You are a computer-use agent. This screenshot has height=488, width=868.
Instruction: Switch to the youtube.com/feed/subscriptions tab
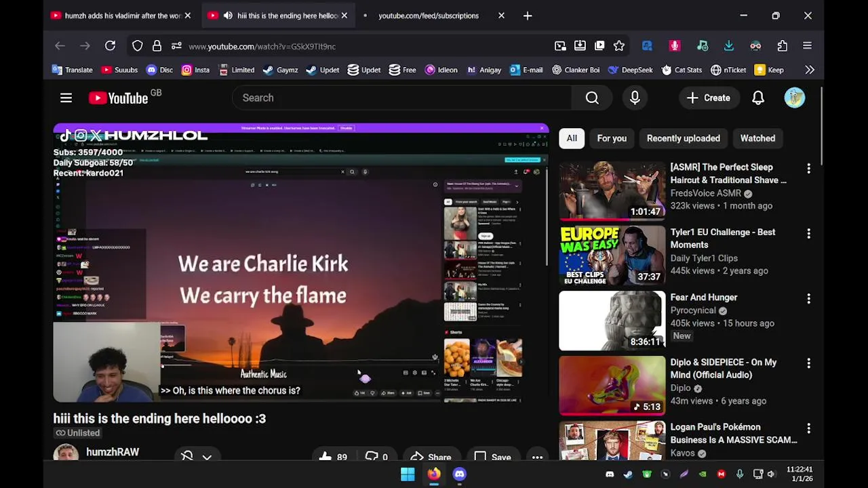pyautogui.click(x=429, y=16)
